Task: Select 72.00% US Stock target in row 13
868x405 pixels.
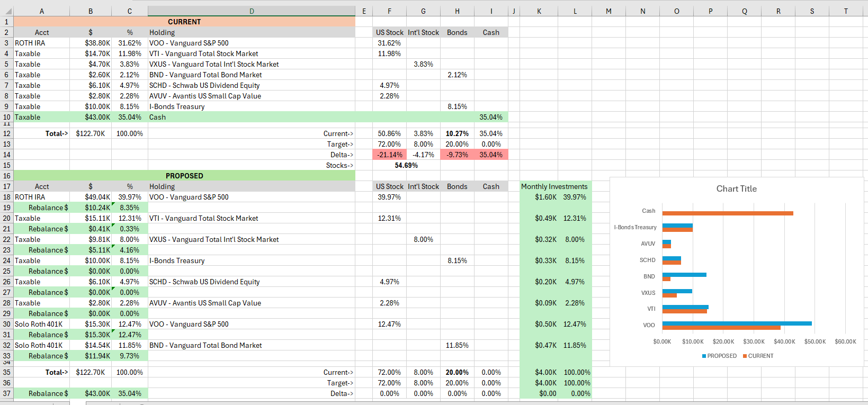Action: click(390, 144)
